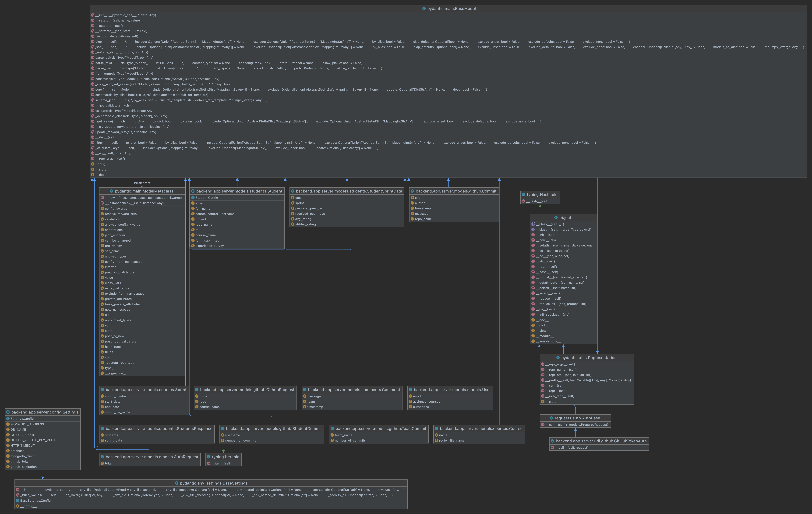The height and width of the screenshot is (514, 812).
Task: Click the models.models.User class icon
Action: [x=410, y=390]
